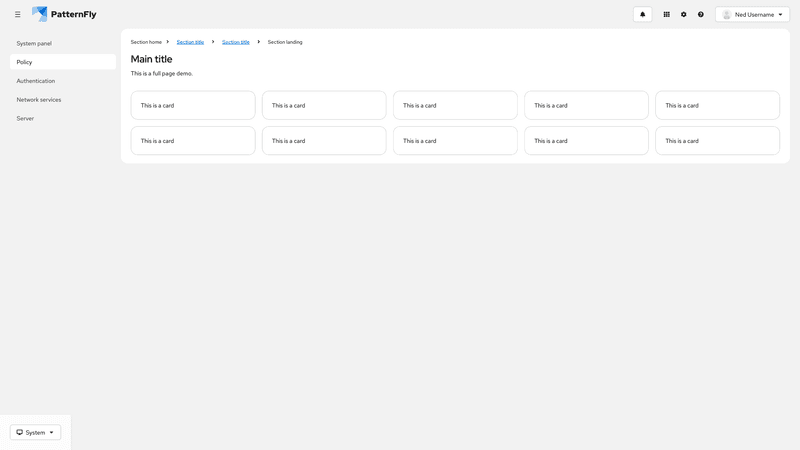Click the first Section title breadcrumb link
Screen dimensions: 800x450
[x=190, y=42]
